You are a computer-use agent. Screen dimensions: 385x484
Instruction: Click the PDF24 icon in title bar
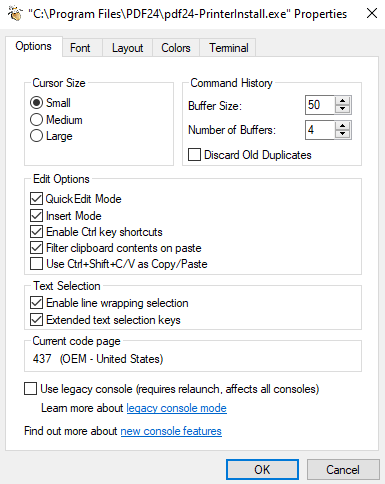point(14,13)
